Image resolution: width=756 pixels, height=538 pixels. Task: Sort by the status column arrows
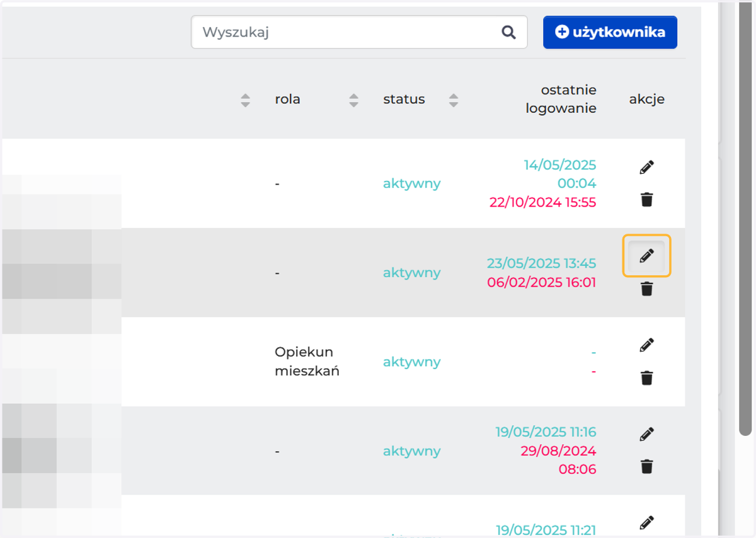click(x=454, y=100)
